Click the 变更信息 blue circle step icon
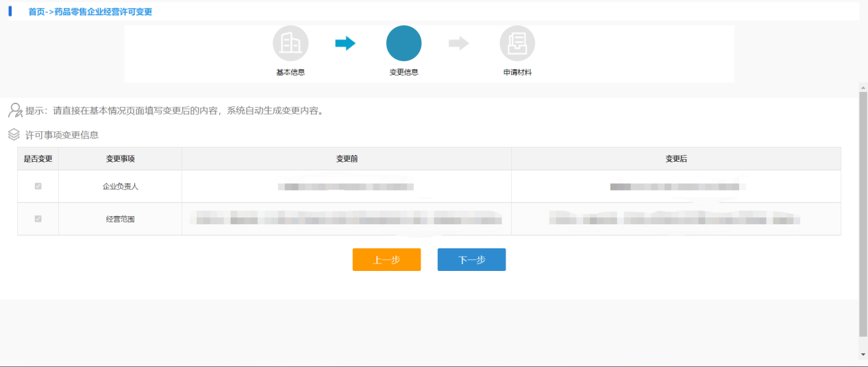The height and width of the screenshot is (367, 868). click(x=404, y=44)
